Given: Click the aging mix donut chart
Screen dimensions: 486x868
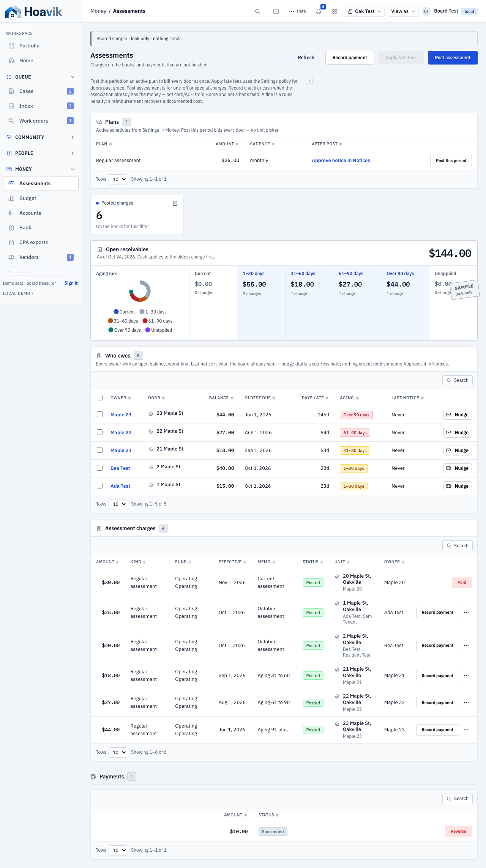Looking at the screenshot, I should (x=140, y=291).
